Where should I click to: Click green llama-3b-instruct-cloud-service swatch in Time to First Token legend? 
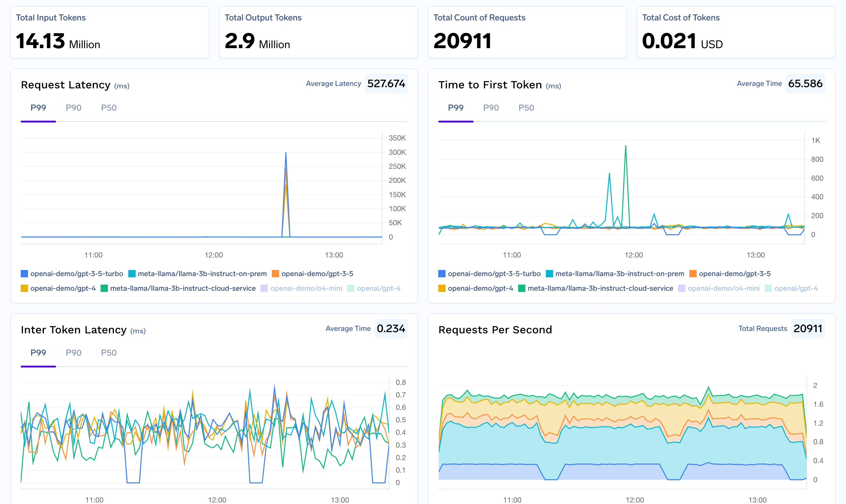pyautogui.click(x=522, y=288)
